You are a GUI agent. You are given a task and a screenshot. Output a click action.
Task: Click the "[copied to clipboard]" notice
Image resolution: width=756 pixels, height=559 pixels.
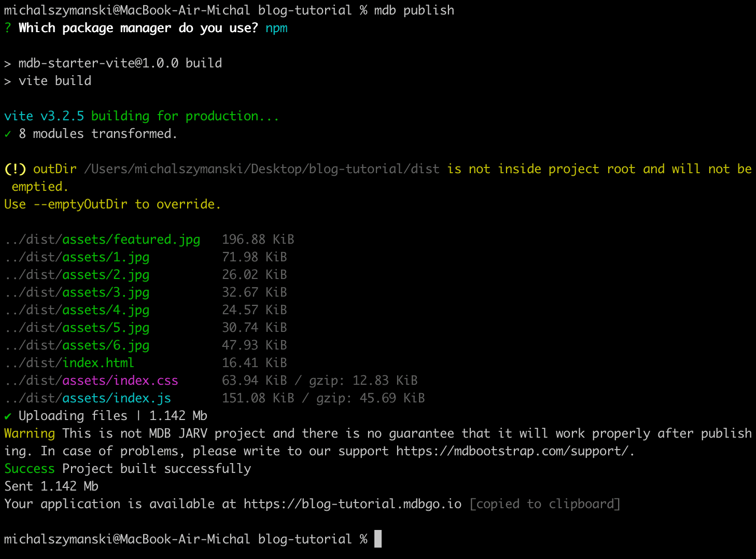(x=544, y=504)
